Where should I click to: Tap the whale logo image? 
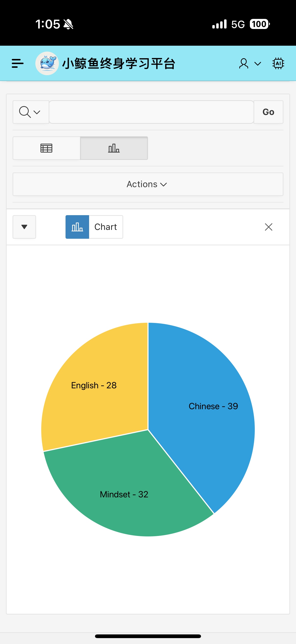[x=47, y=64]
